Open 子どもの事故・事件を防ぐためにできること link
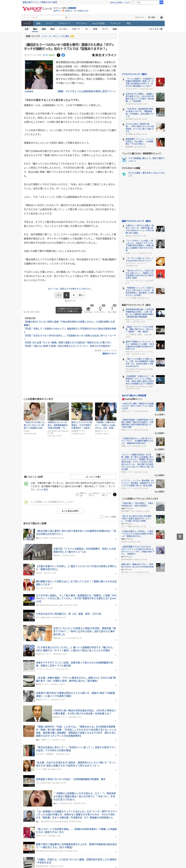The image size is (186, 868). click(146, 174)
